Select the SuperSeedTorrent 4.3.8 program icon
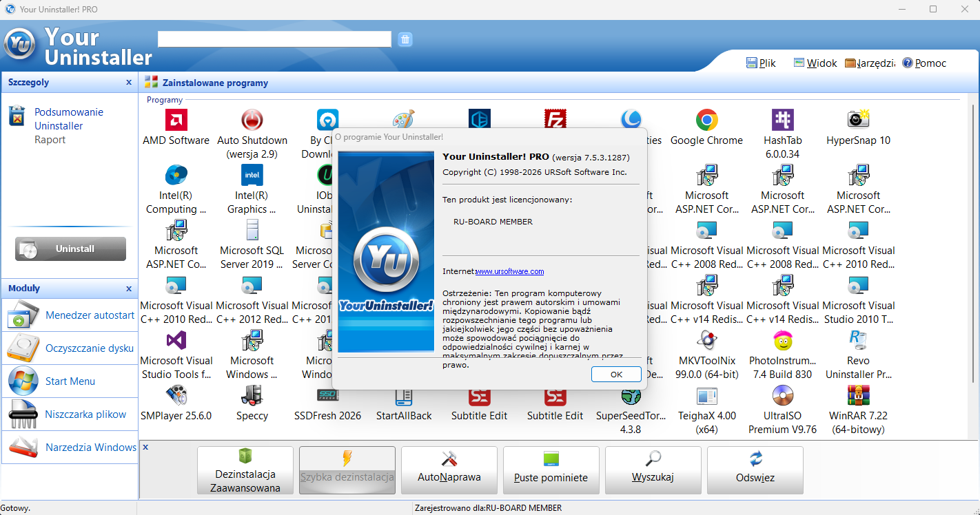980x515 pixels. pos(631,395)
